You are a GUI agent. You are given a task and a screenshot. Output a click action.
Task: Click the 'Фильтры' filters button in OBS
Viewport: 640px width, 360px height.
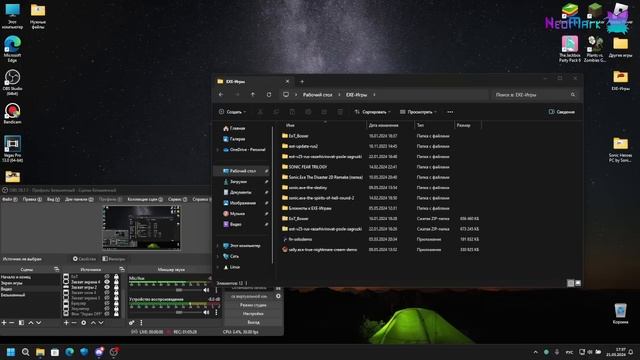pyautogui.click(x=114, y=259)
